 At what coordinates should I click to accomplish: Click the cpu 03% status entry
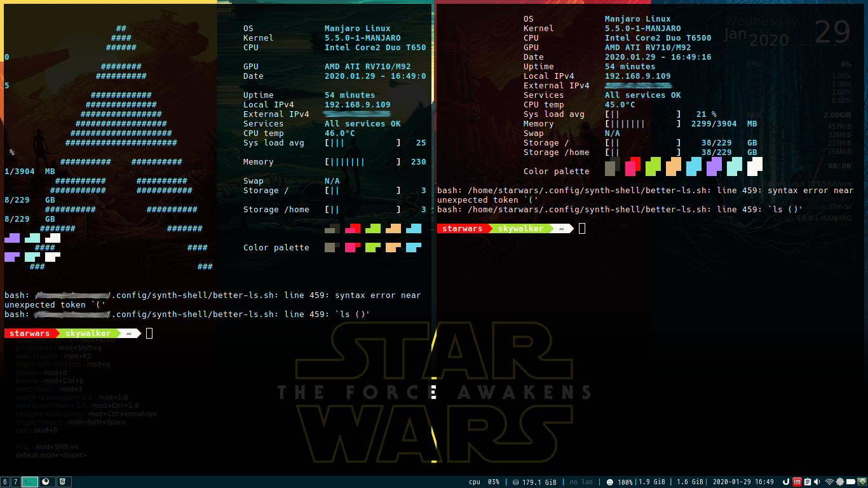pyautogui.click(x=484, y=482)
